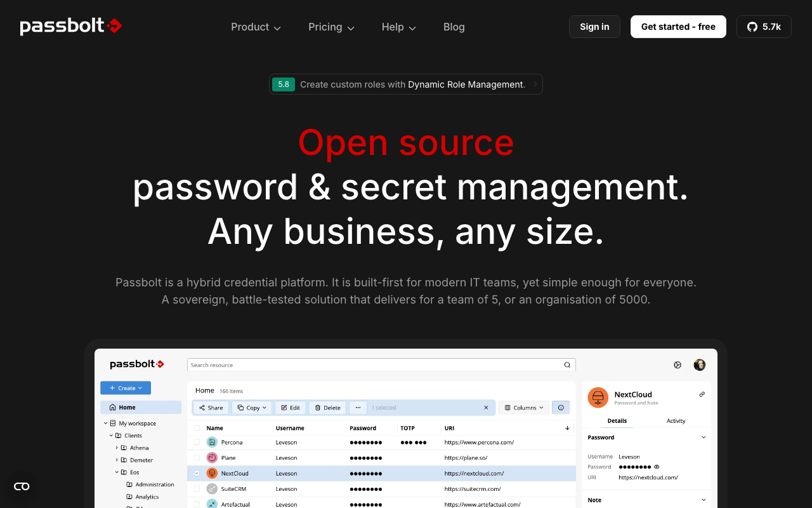
Task: Click the magnifier icon in the search bar
Action: pos(566,365)
